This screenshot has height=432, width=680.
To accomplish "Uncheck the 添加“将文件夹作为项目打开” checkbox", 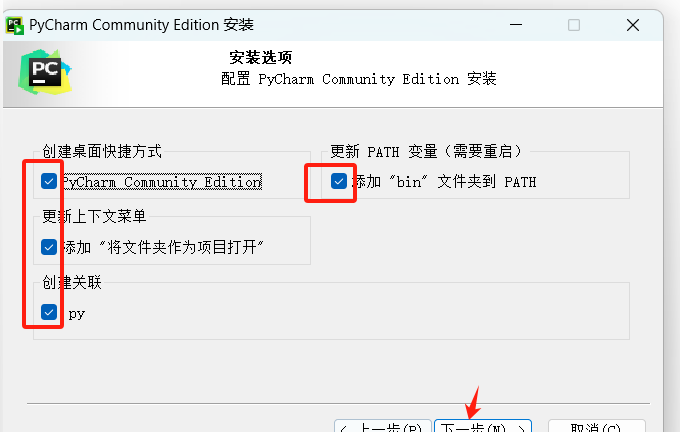I will coord(49,247).
